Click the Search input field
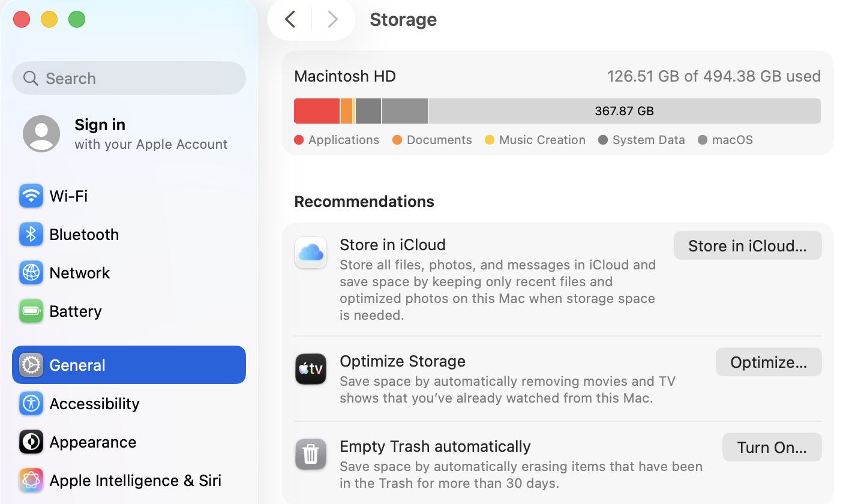Image resolution: width=843 pixels, height=504 pixels. (129, 78)
